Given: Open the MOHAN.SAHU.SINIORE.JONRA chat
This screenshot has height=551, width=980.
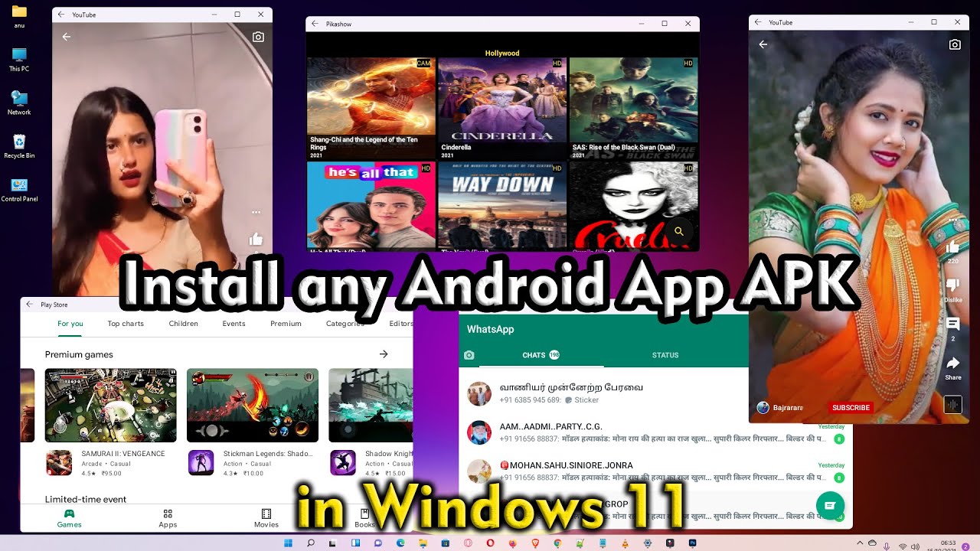Looking at the screenshot, I should (x=655, y=471).
